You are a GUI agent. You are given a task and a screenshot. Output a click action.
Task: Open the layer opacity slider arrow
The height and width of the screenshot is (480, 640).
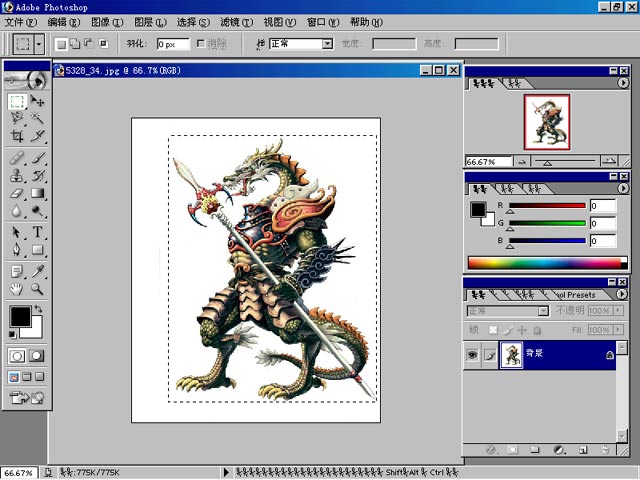click(619, 311)
